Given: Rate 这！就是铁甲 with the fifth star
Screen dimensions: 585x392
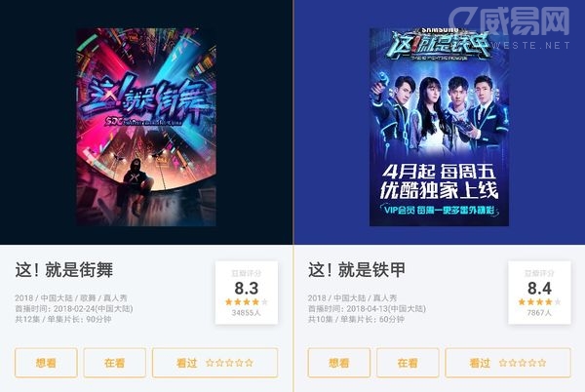Looking at the screenshot, I should pyautogui.click(x=542, y=363).
